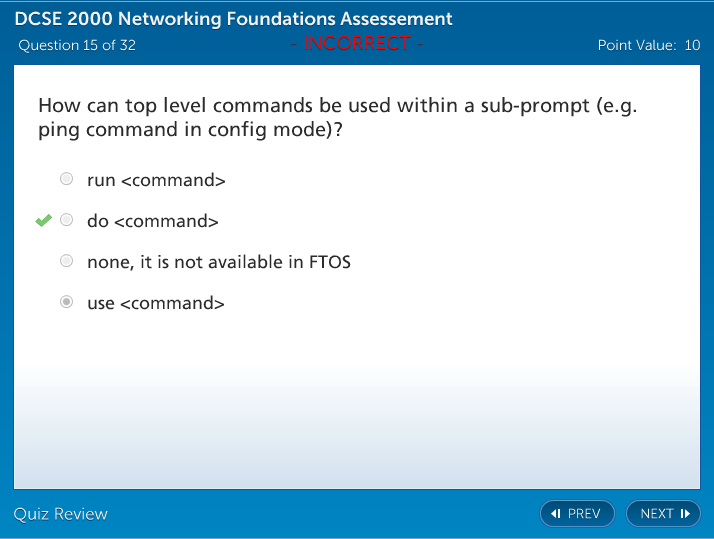Click the red INCORRECT status label
This screenshot has height=539, width=714.
click(x=357, y=44)
